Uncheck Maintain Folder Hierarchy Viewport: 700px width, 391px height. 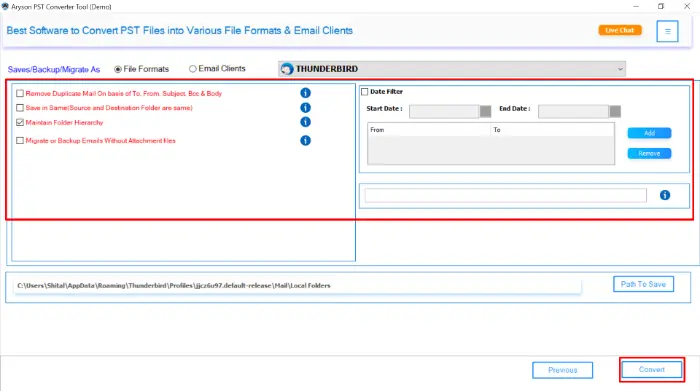point(20,122)
